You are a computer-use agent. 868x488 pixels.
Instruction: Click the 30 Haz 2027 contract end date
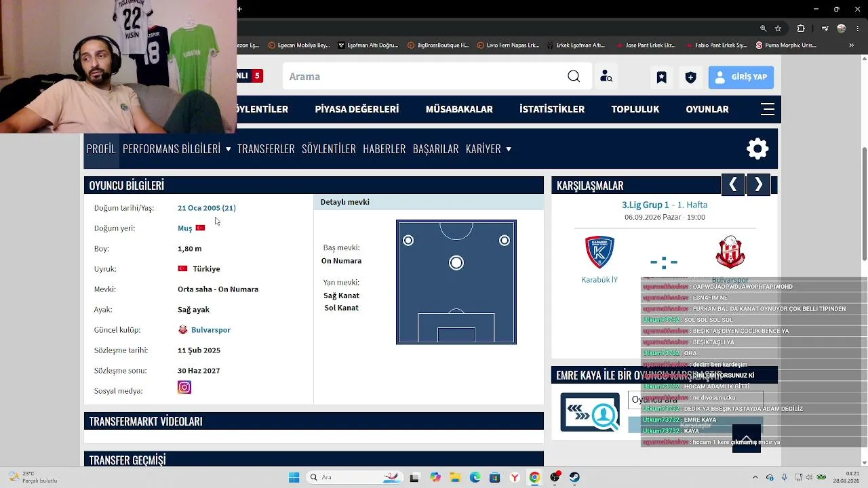(x=199, y=371)
